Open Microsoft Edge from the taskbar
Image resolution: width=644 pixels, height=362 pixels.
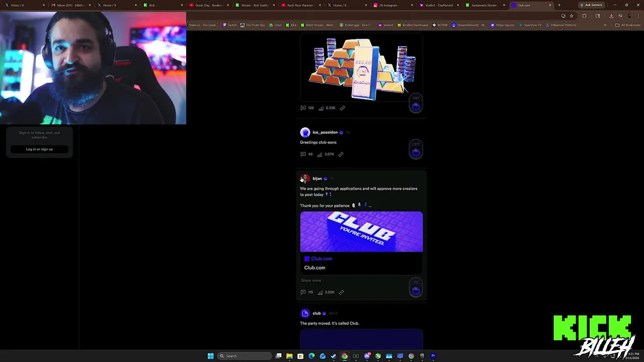point(311,356)
